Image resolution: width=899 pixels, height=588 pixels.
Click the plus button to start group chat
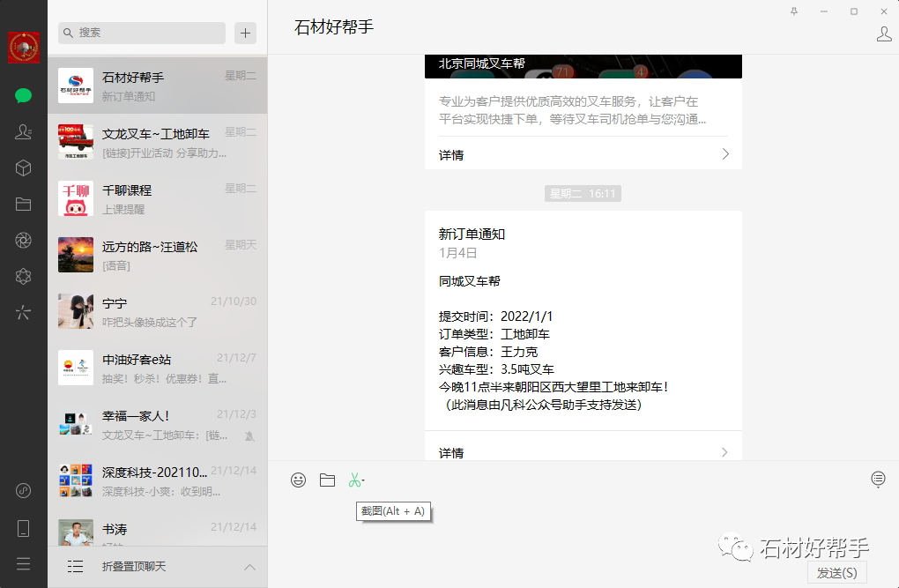point(245,33)
